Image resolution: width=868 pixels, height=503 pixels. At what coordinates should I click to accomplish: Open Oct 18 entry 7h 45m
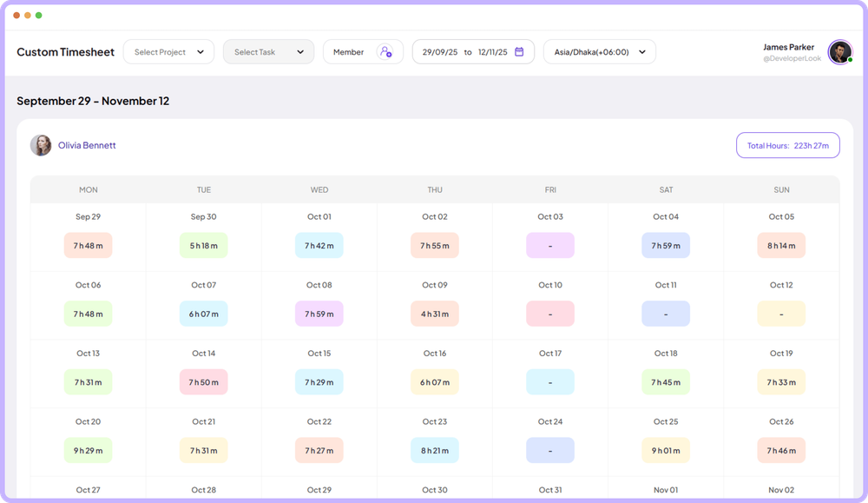(666, 382)
